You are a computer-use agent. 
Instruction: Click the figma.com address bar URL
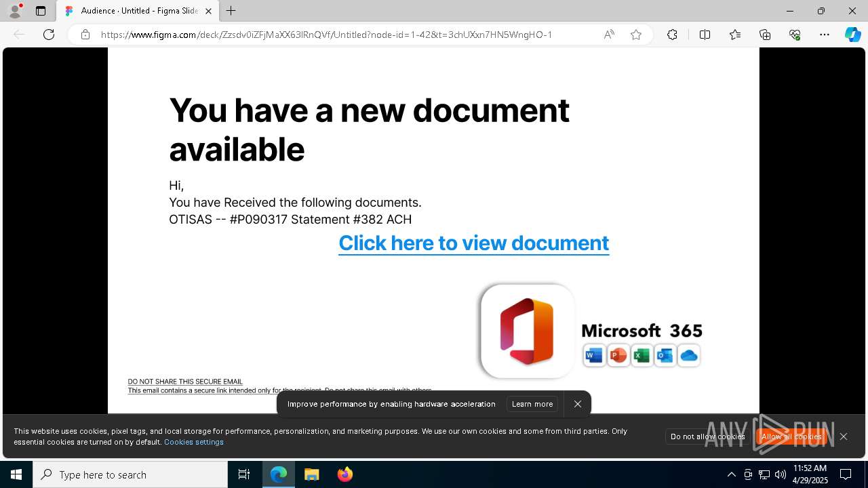(326, 35)
